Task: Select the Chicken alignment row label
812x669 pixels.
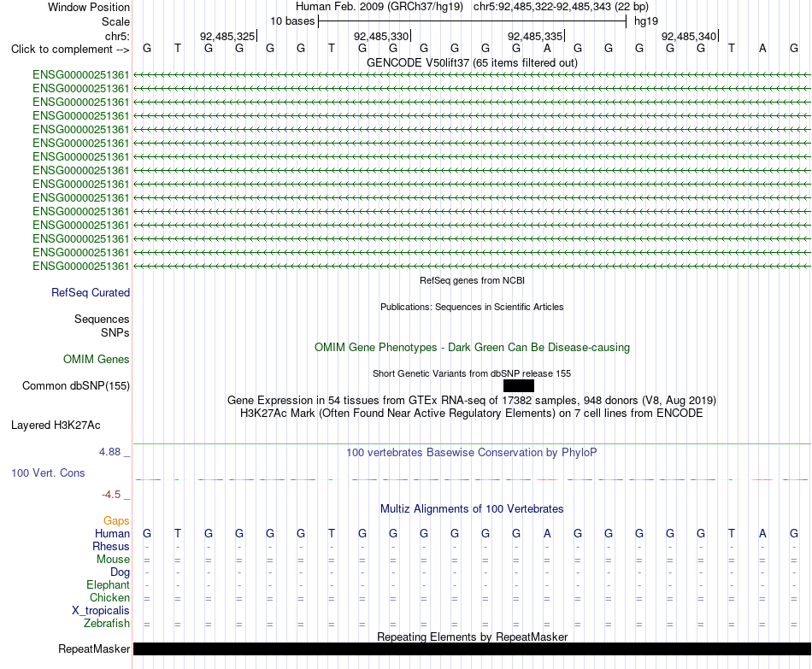Action: (109, 597)
